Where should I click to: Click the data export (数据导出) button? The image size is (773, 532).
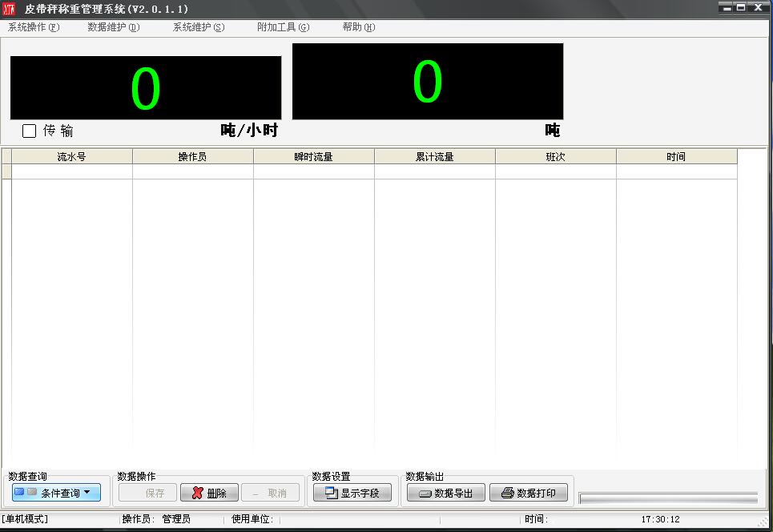445,493
